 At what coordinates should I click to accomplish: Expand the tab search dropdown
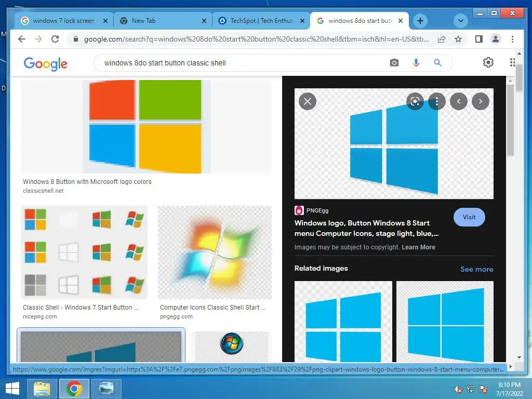[460, 21]
